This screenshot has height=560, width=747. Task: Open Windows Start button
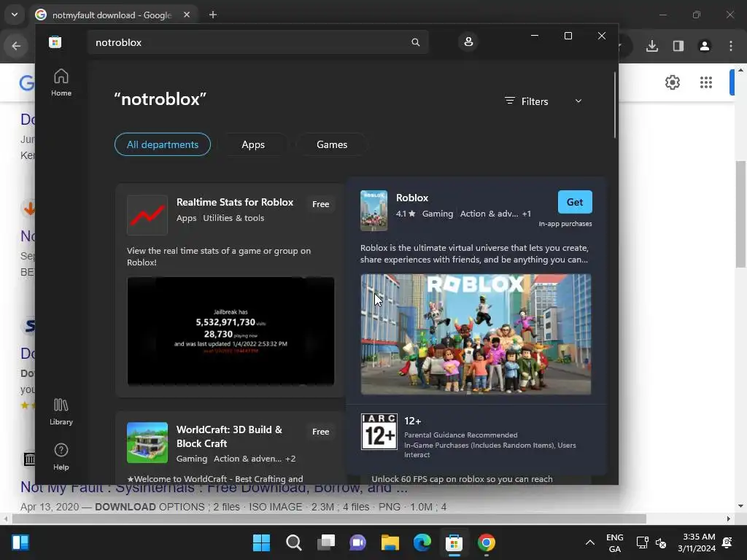click(261, 542)
